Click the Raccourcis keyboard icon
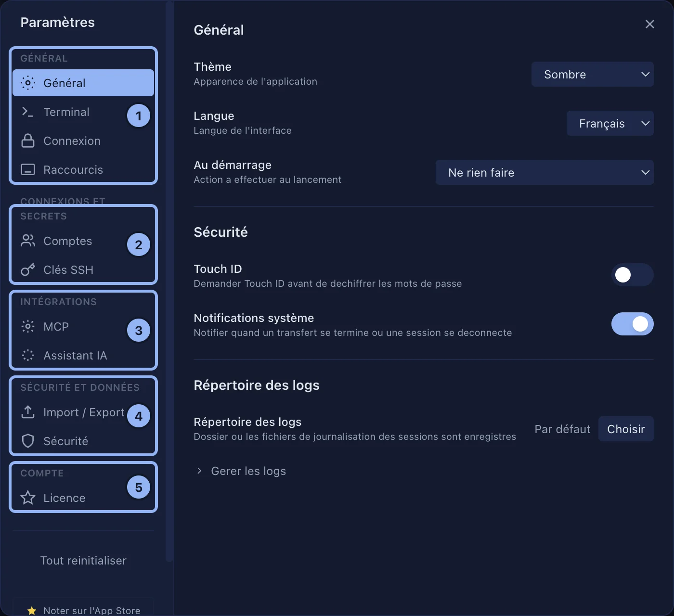674x616 pixels. tap(28, 170)
